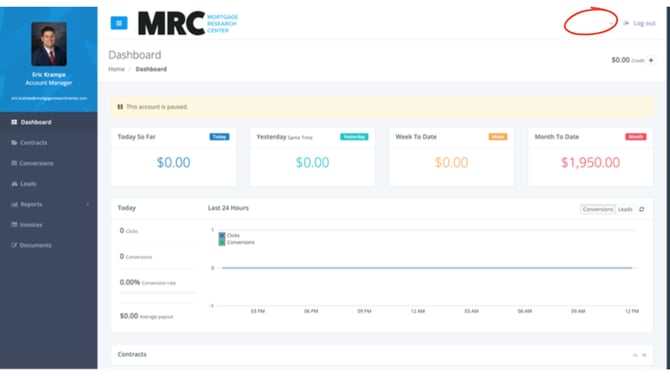Expand the Reports submenu chevron
The image size is (670, 376).
[x=88, y=204]
